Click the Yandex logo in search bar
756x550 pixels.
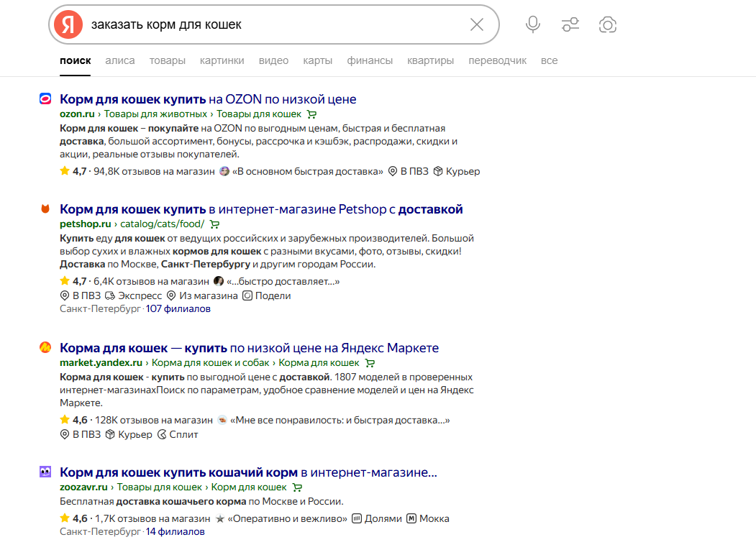68,24
